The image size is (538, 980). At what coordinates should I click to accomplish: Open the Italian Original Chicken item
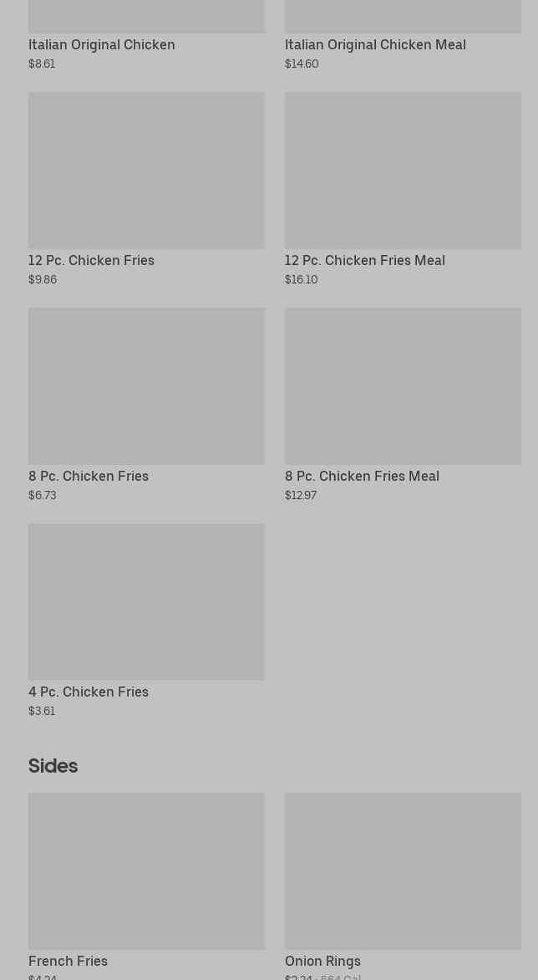[x=101, y=44]
